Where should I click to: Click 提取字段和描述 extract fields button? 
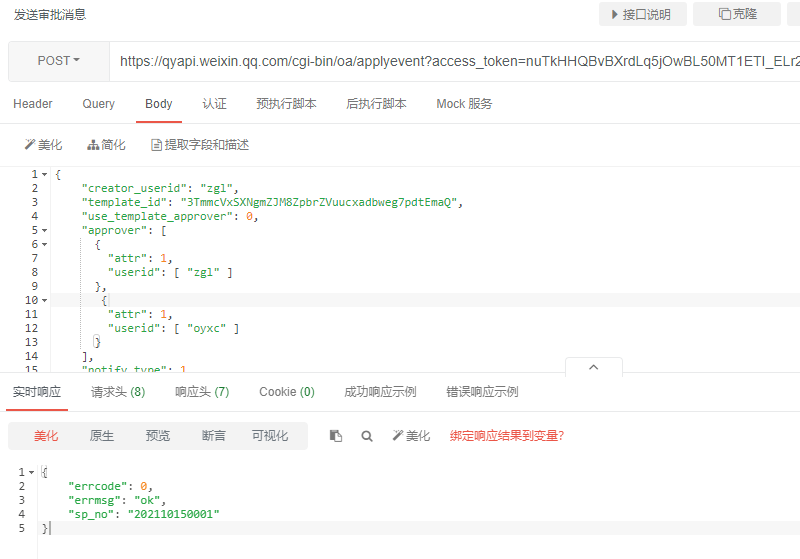pyautogui.click(x=200, y=145)
